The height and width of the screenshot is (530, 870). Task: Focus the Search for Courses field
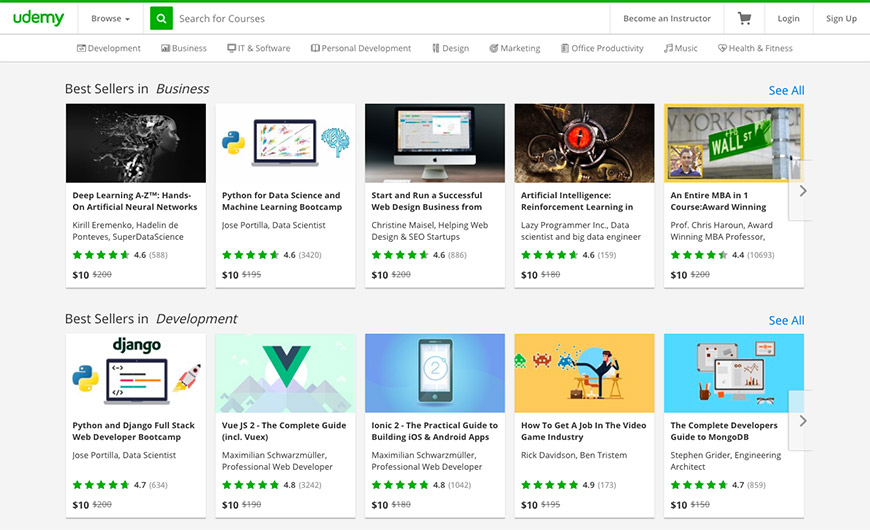click(390, 18)
